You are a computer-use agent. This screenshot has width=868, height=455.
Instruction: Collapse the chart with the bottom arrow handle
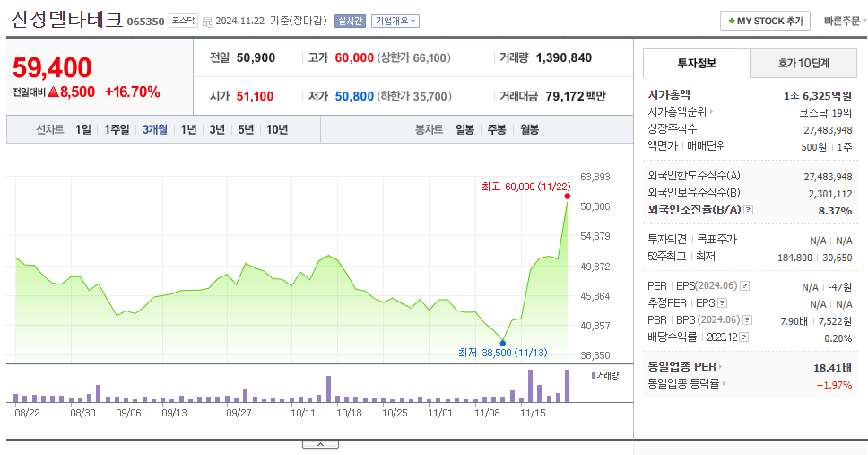click(x=320, y=444)
